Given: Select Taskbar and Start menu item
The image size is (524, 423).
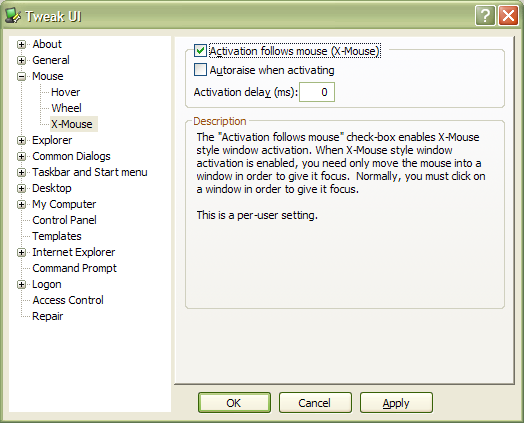Looking at the screenshot, I should [90, 172].
